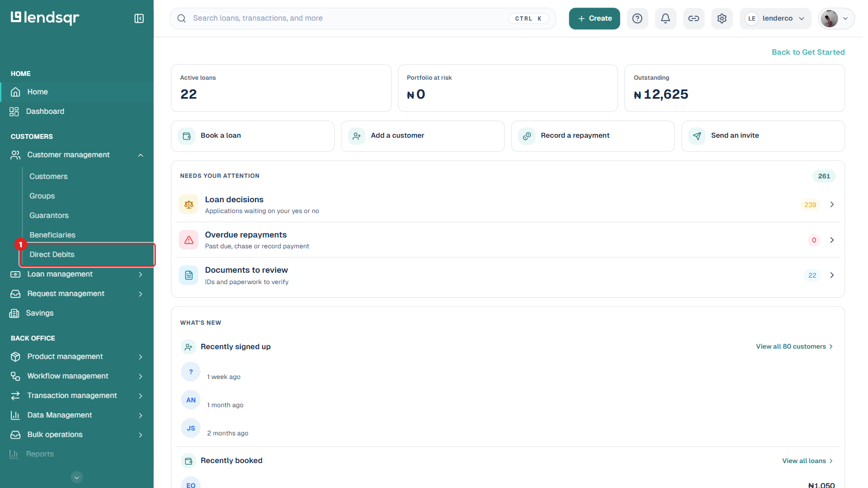This screenshot has height=488, width=868.
Task: Click the Active loans card
Action: 281,88
